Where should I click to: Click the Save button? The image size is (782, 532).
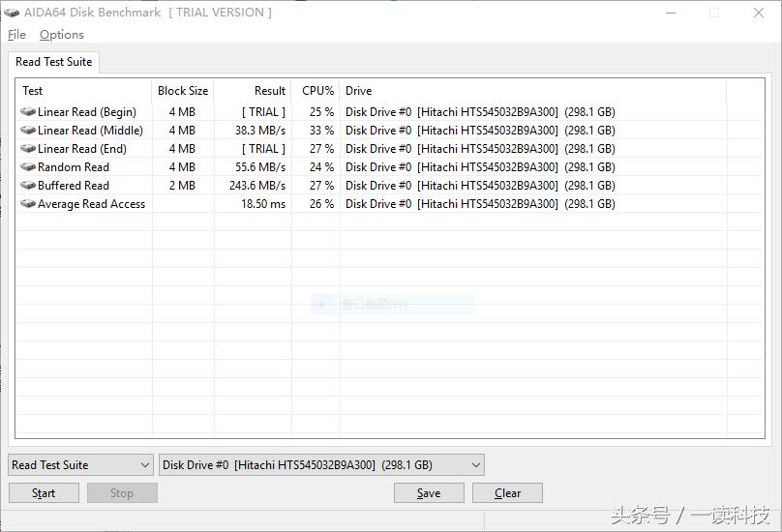[429, 493]
